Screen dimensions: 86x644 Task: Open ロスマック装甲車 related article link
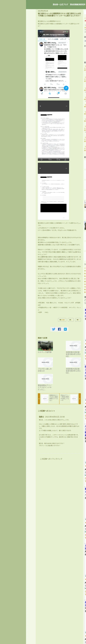pos(45,352)
